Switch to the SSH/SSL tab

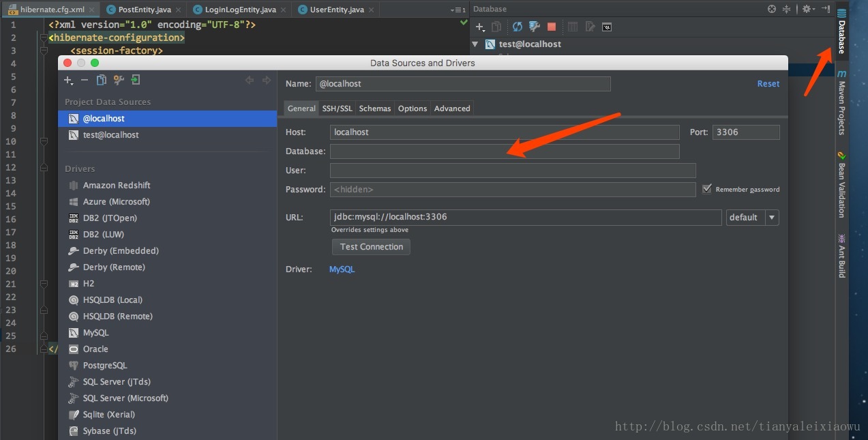pos(338,108)
